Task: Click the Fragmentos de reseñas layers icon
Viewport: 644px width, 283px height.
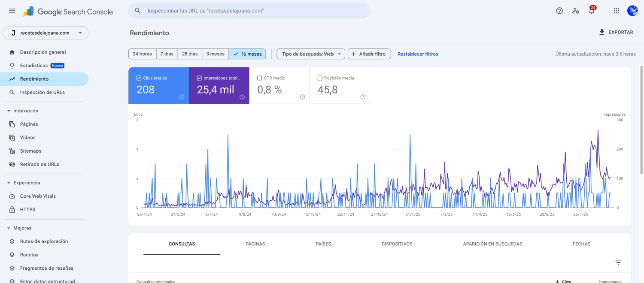Action: click(12, 268)
